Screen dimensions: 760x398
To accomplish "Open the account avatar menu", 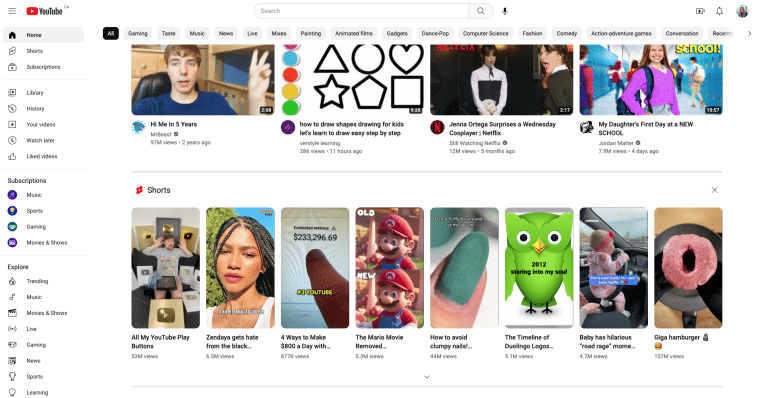I will 742,11.
